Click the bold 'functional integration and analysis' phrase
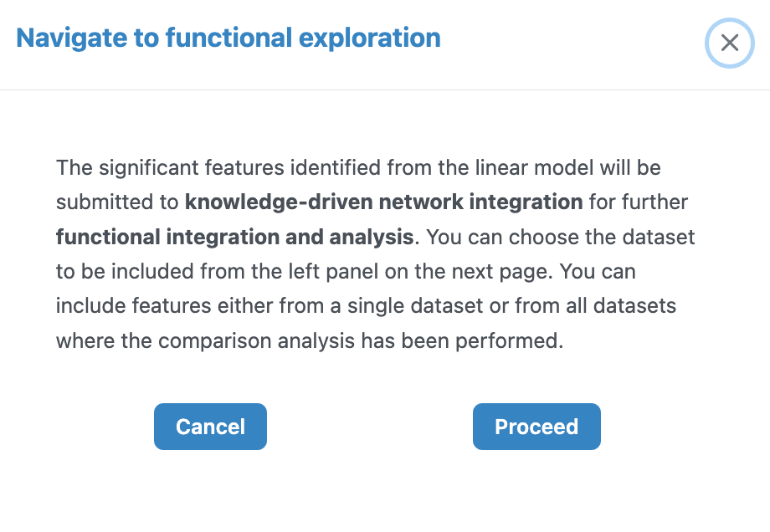770x532 pixels. 234,237
